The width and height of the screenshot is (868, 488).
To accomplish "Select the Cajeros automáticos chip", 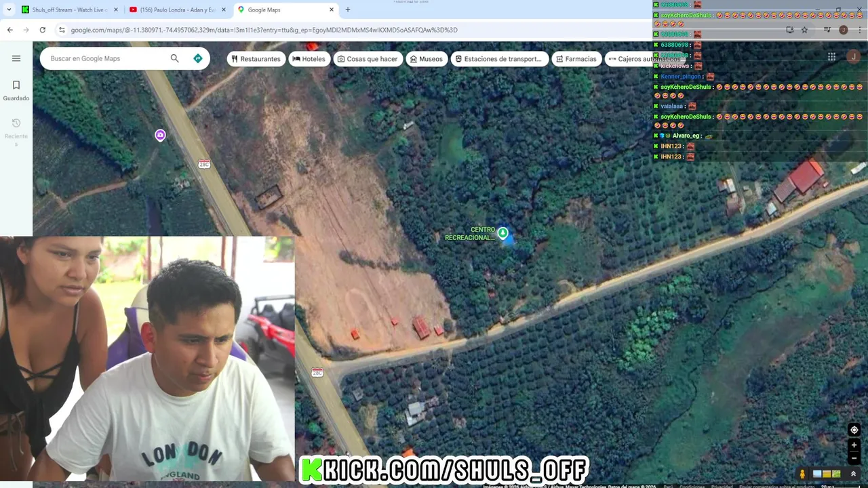I will point(644,59).
